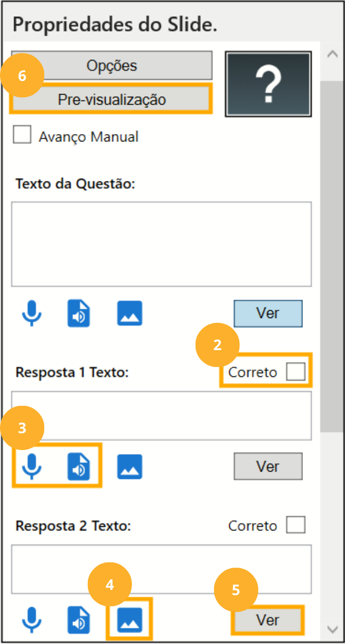345x644 pixels.
Task: Click Ver button for Resposta 1
Action: click(x=268, y=466)
